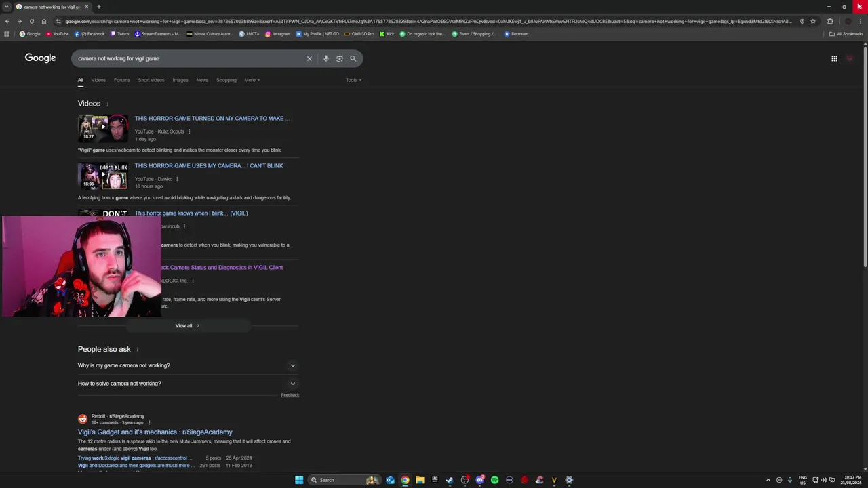This screenshot has height=488, width=868.
Task: Show hidden system tray icons
Action: (x=768, y=480)
